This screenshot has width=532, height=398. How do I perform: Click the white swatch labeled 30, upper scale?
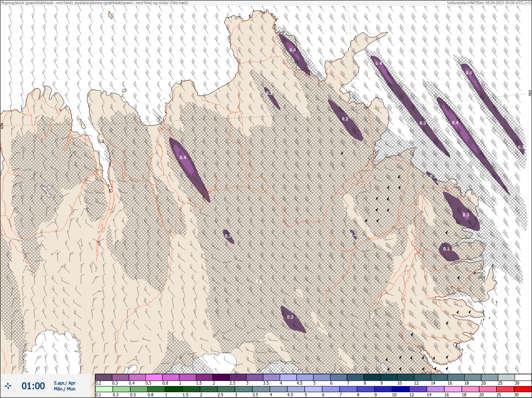(x=523, y=377)
